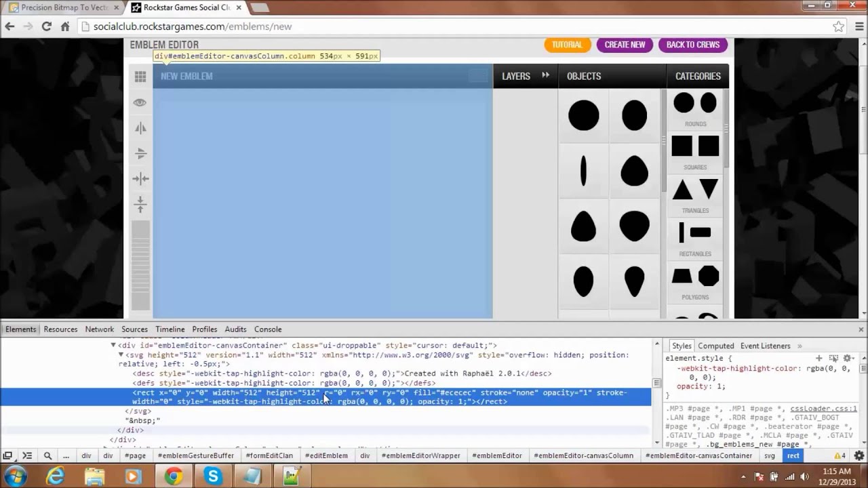Switch to the Network devtools tab
The height and width of the screenshot is (488, 868).
[100, 329]
